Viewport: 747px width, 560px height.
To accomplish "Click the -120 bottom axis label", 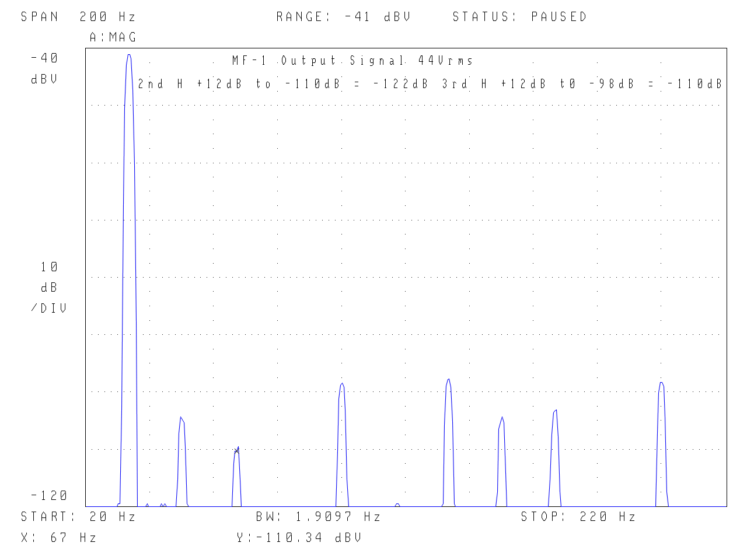I will point(49,496).
